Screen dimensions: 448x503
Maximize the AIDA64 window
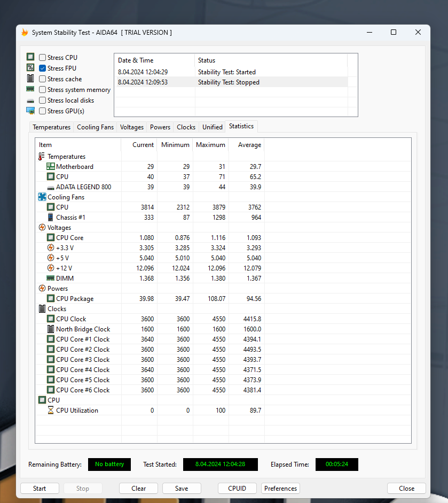[394, 32]
